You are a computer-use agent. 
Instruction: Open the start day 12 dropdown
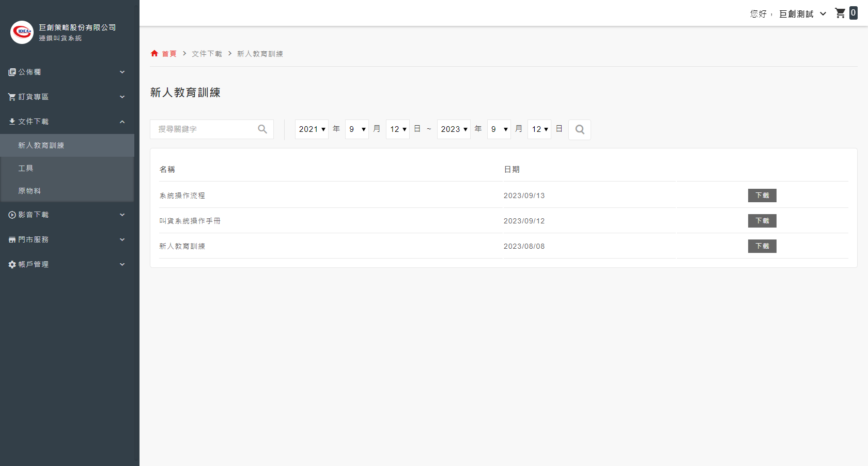pos(398,129)
